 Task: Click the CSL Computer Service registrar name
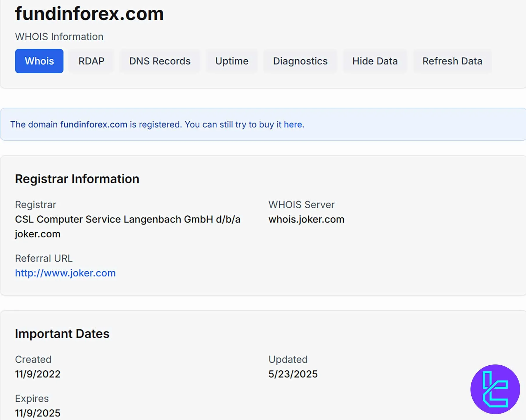[127, 219]
